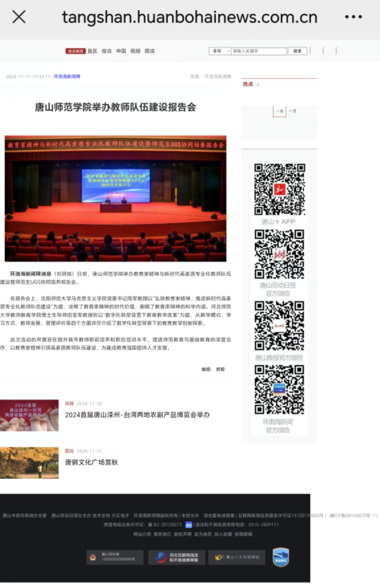Image resolution: width=380 pixels, height=588 pixels.
Task: Click the blue 事业单位 shield icon
Action: coord(281,557)
